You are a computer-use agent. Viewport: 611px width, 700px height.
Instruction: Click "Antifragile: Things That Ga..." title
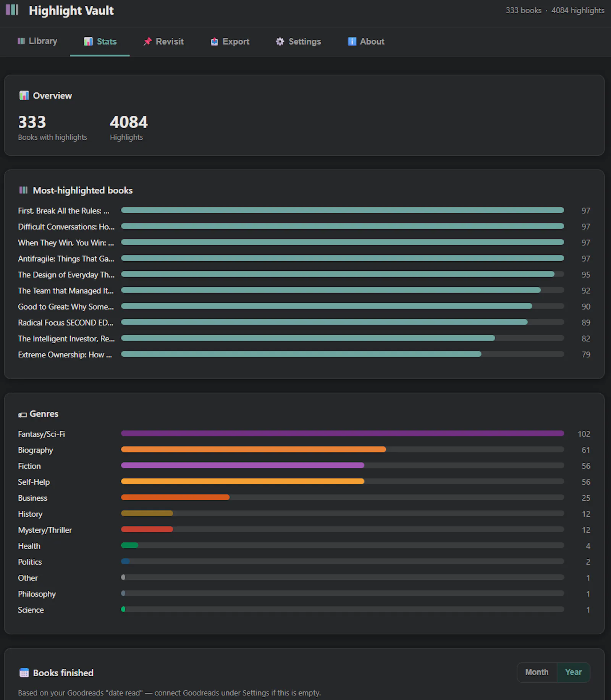click(66, 259)
